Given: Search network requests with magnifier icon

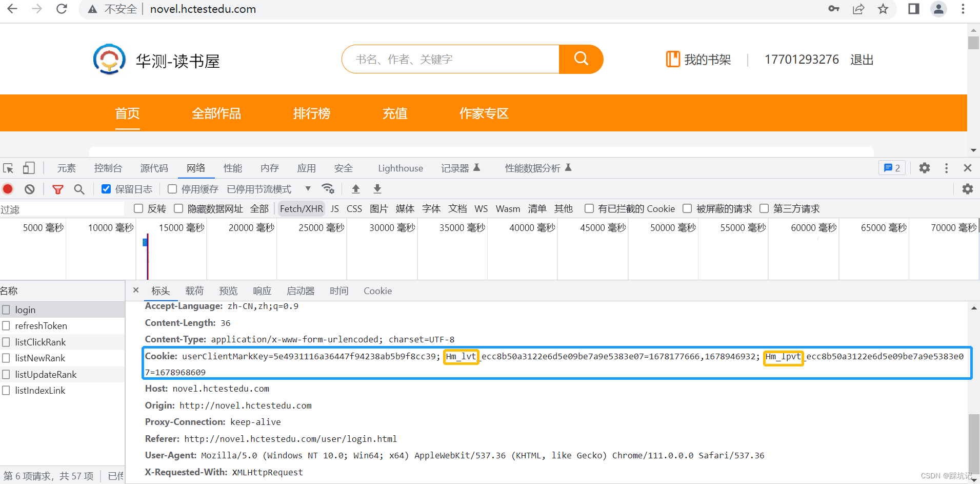Looking at the screenshot, I should pos(79,188).
